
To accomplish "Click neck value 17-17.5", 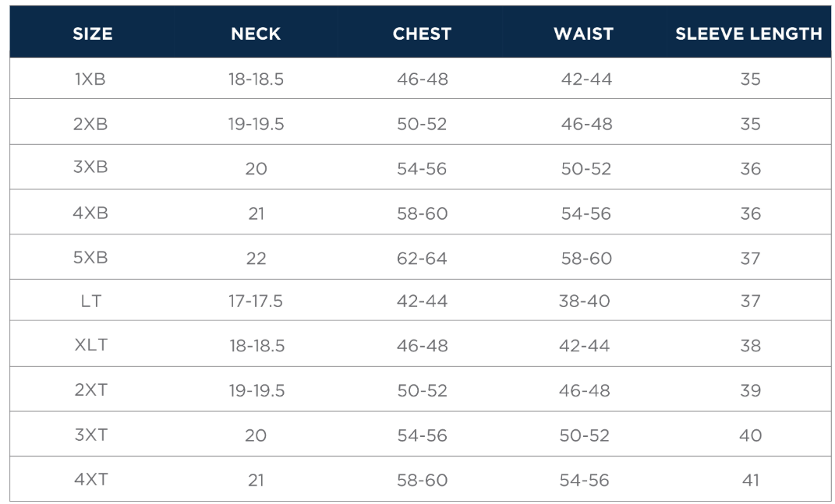I will pyautogui.click(x=256, y=301).
